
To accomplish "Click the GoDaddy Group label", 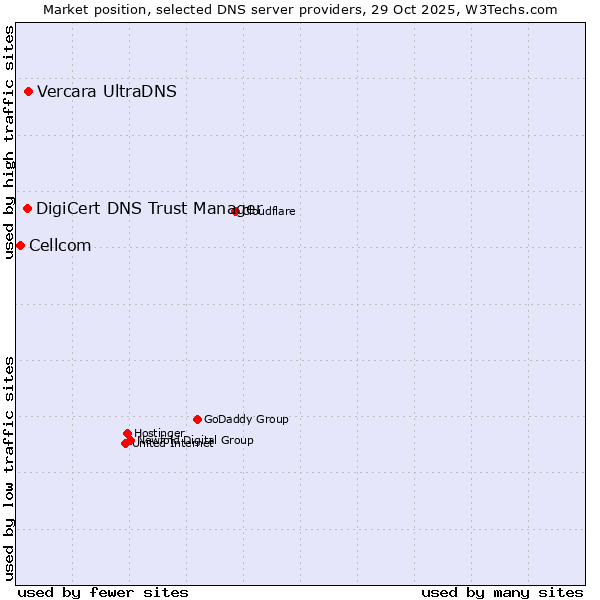I will 246,419.
